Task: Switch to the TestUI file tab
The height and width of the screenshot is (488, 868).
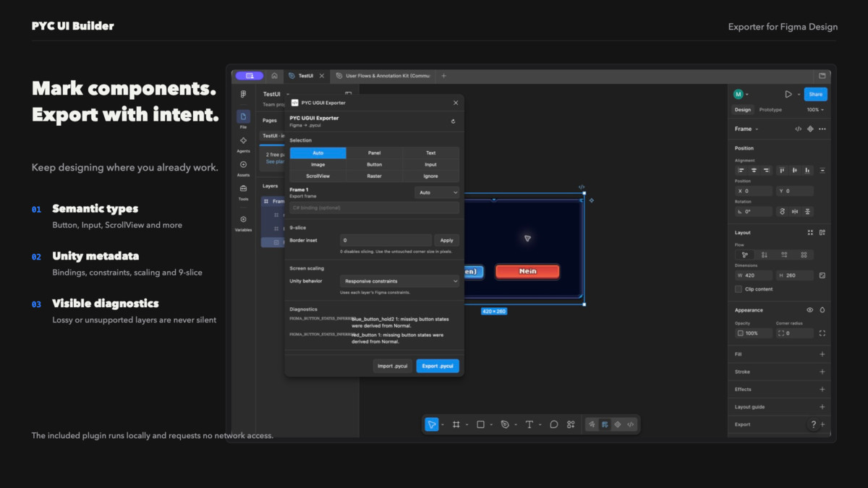Action: 306,75
